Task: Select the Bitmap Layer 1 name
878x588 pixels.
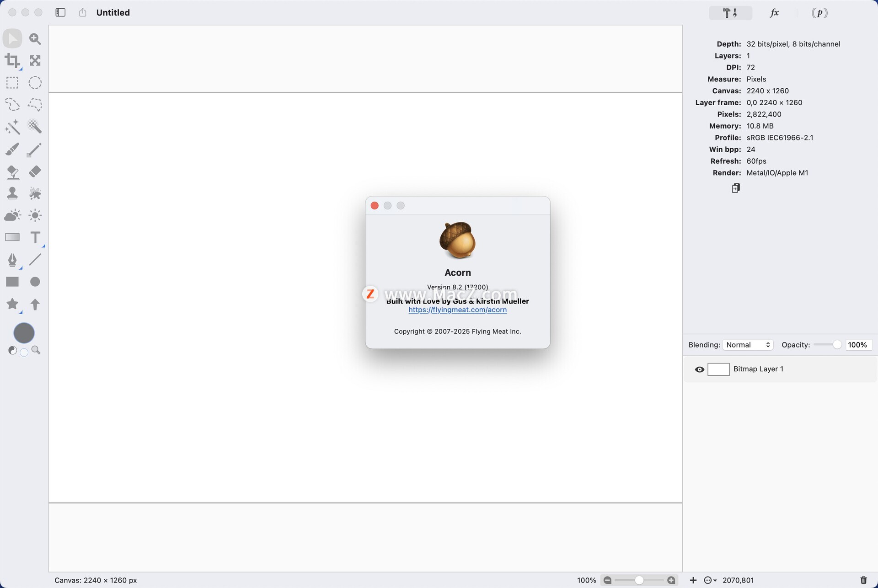Action: pyautogui.click(x=758, y=369)
